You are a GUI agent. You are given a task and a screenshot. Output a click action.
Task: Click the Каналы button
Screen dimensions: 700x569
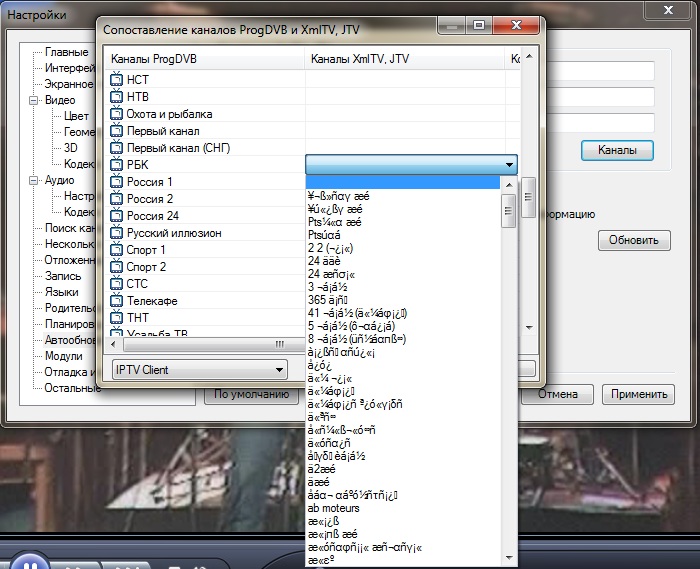[617, 151]
